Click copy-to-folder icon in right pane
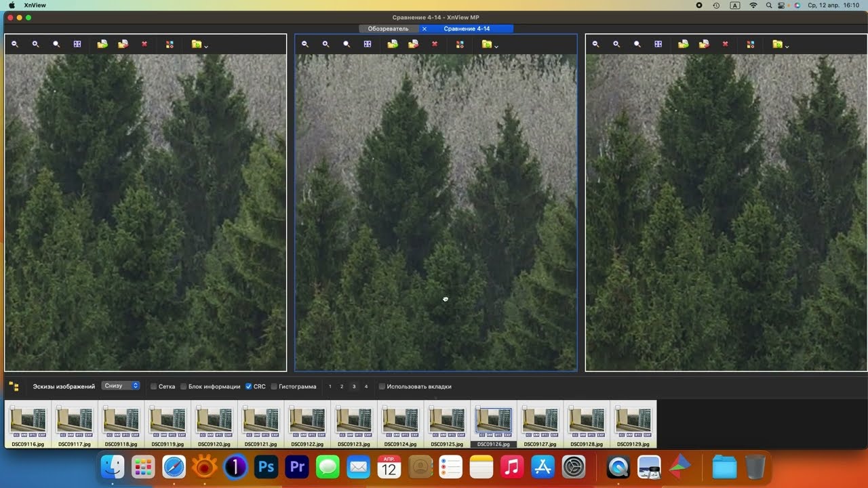 [684, 44]
